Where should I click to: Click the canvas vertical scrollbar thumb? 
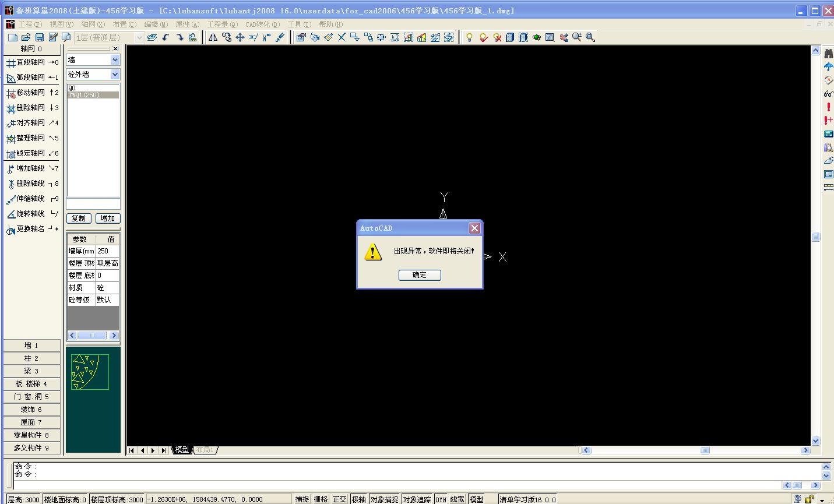[x=816, y=237]
